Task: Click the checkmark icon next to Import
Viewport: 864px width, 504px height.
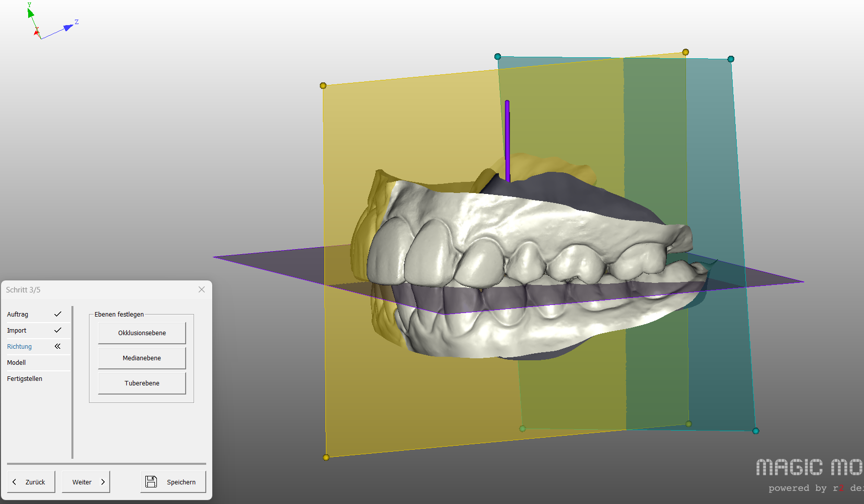Action: click(x=58, y=330)
